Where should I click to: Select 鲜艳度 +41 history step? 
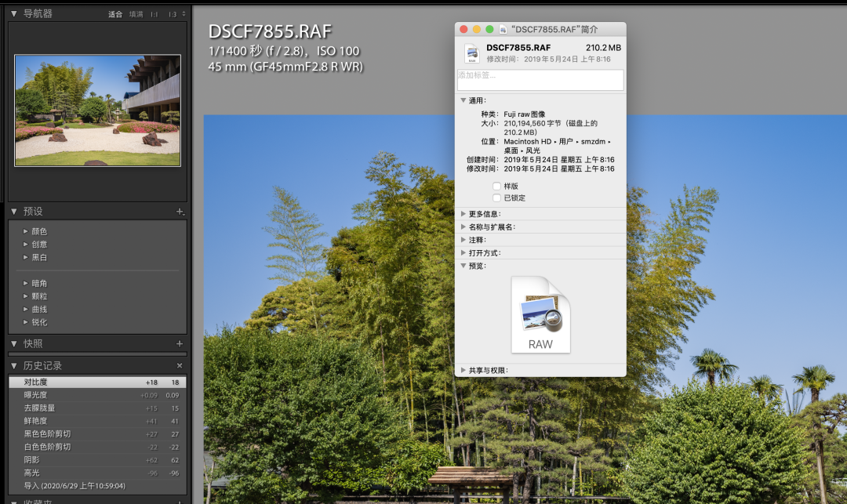tap(98, 421)
